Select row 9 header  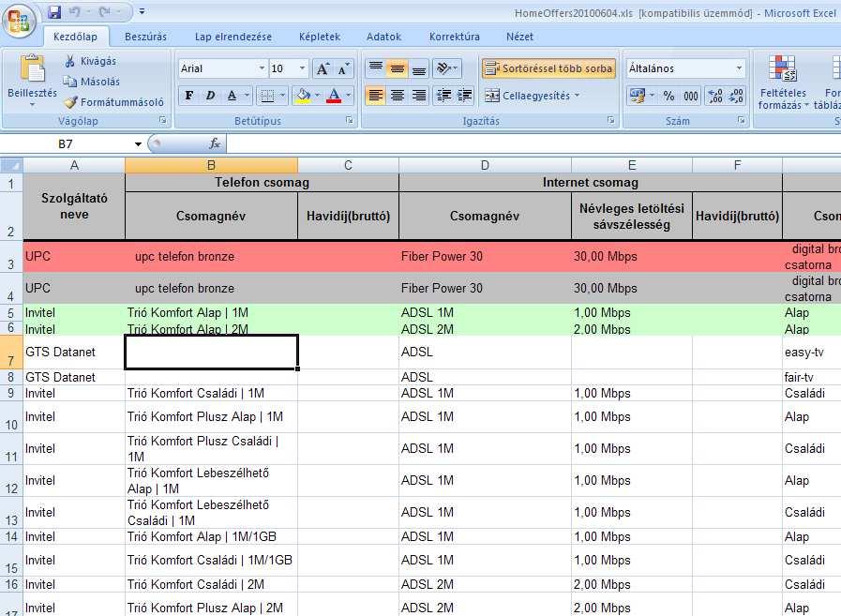(11, 393)
